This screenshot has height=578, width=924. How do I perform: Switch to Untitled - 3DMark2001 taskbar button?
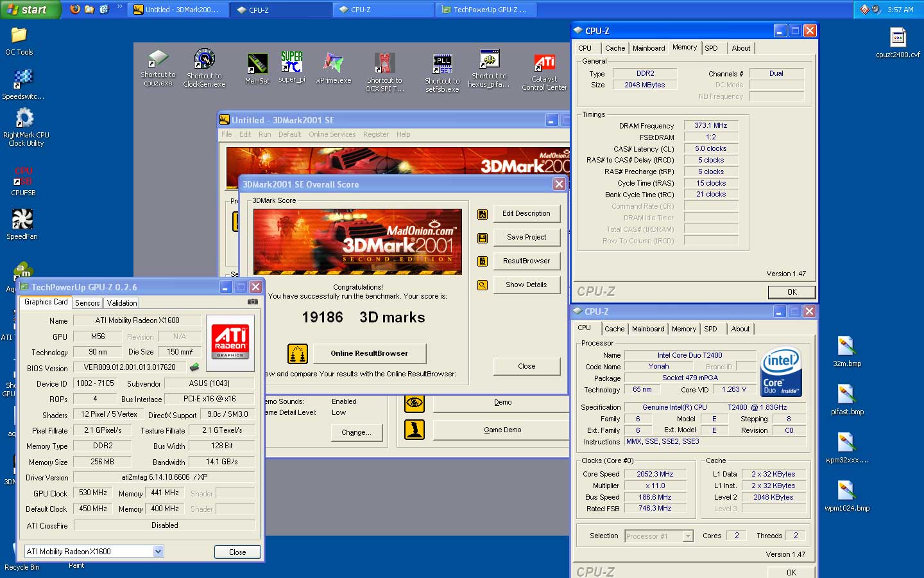pyautogui.click(x=178, y=10)
